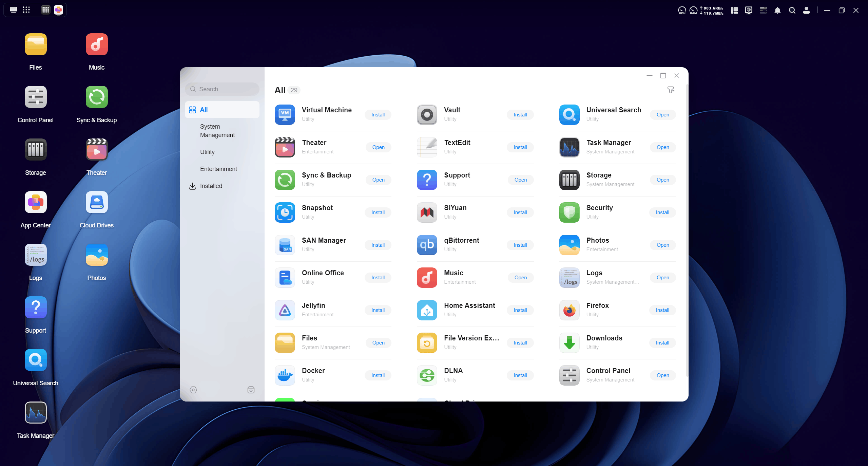This screenshot has height=466, width=868.
Task: Open Cloud Drives desktop icon
Action: pyautogui.click(x=97, y=202)
